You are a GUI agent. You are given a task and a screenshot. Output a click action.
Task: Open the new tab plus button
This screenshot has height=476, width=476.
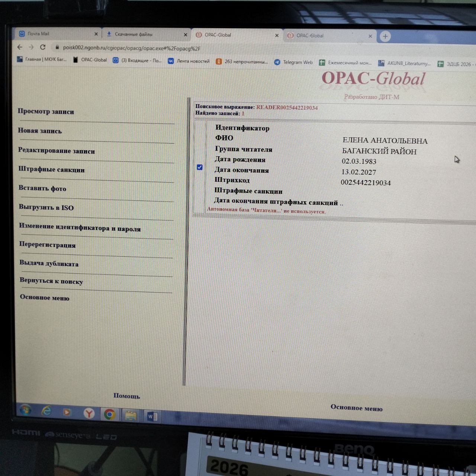(385, 36)
